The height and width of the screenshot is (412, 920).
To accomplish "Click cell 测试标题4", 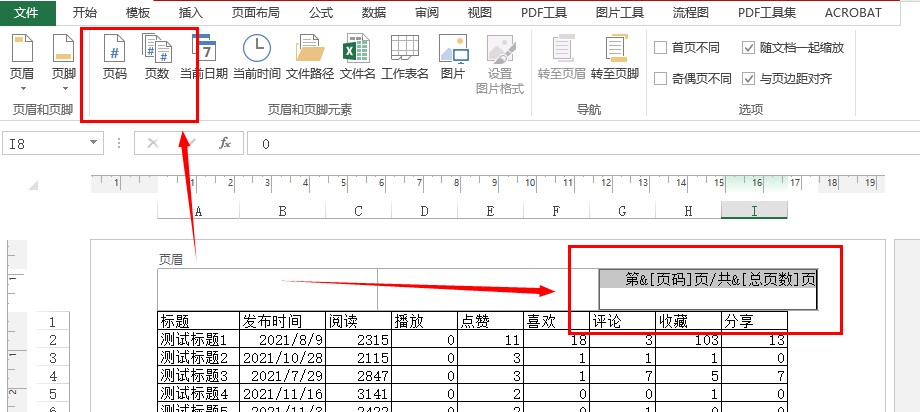I will (199, 393).
